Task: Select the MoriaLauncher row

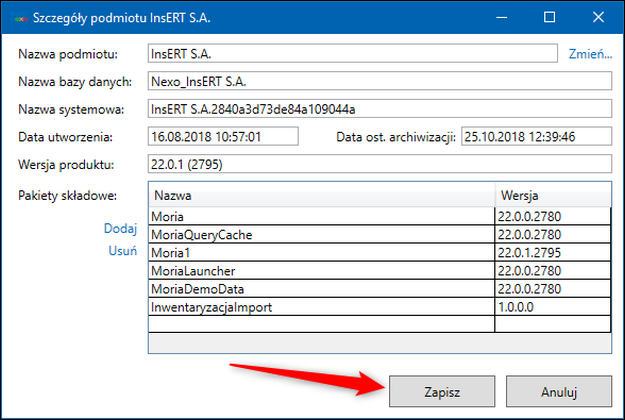Action: click(x=321, y=271)
